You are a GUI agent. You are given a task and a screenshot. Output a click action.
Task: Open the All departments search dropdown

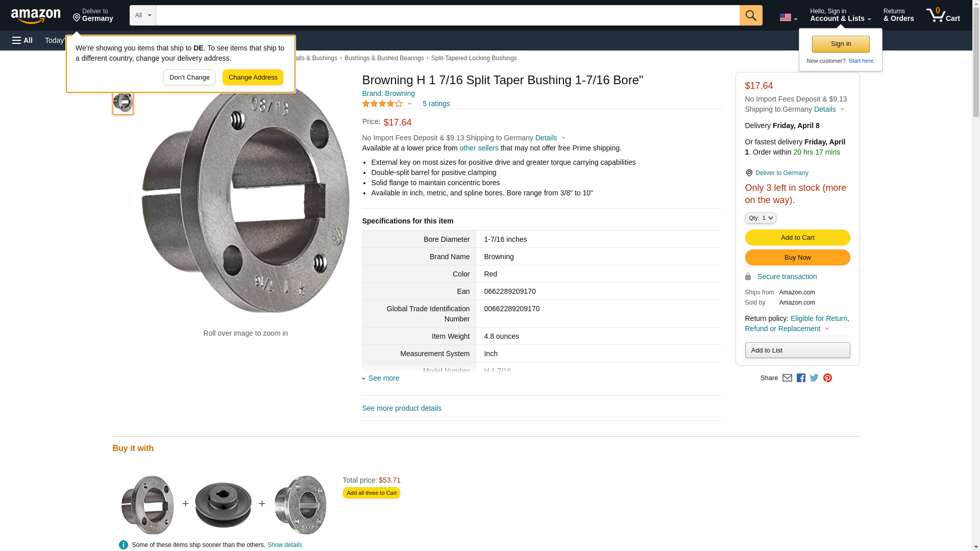[142, 15]
